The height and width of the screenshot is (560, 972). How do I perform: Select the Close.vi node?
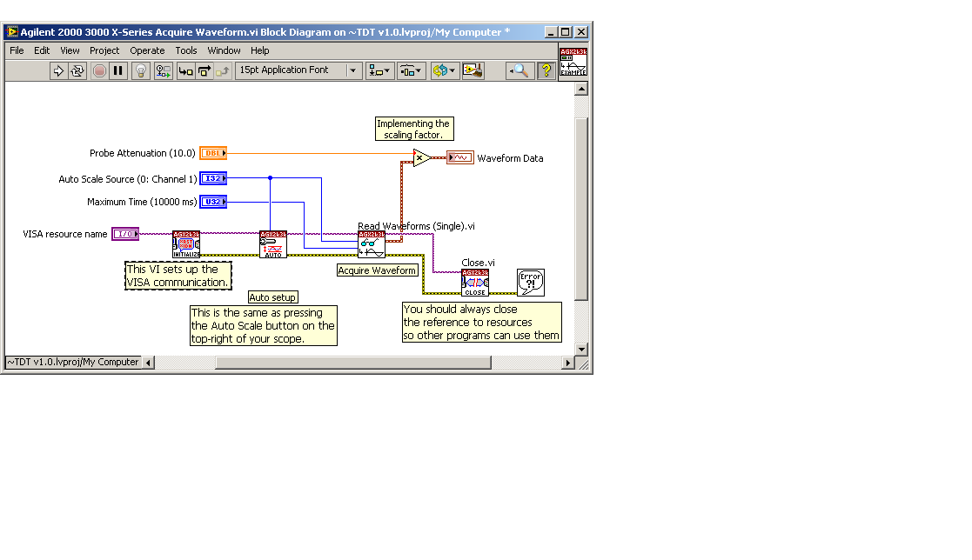(475, 282)
